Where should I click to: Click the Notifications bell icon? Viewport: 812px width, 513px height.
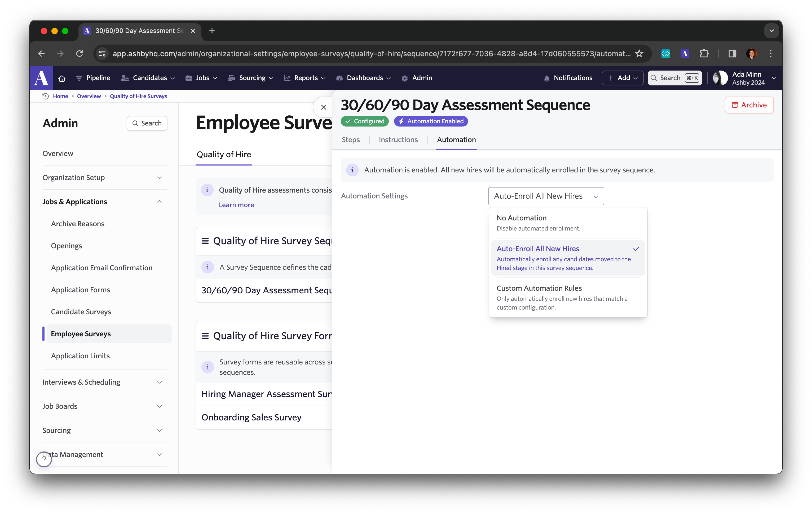547,78
